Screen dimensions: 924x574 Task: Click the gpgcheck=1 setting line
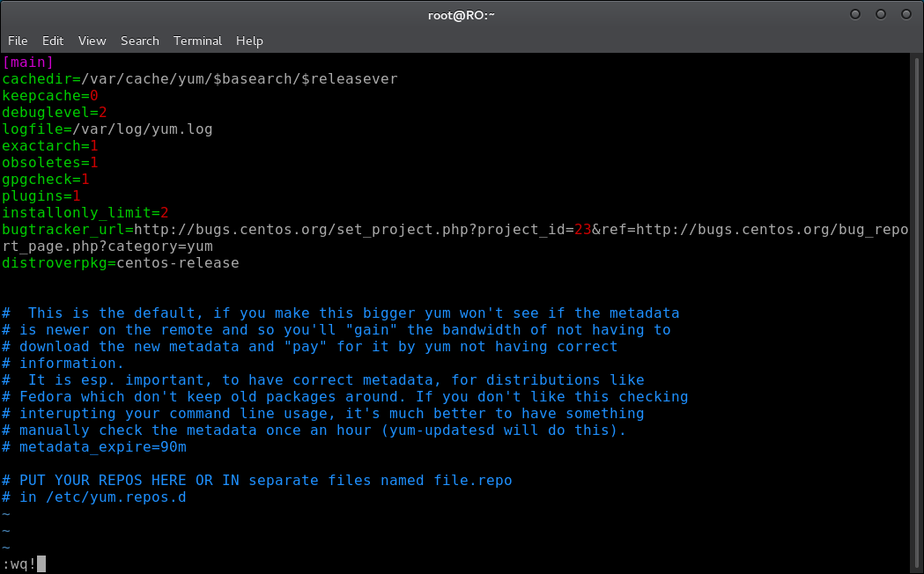[46, 179]
